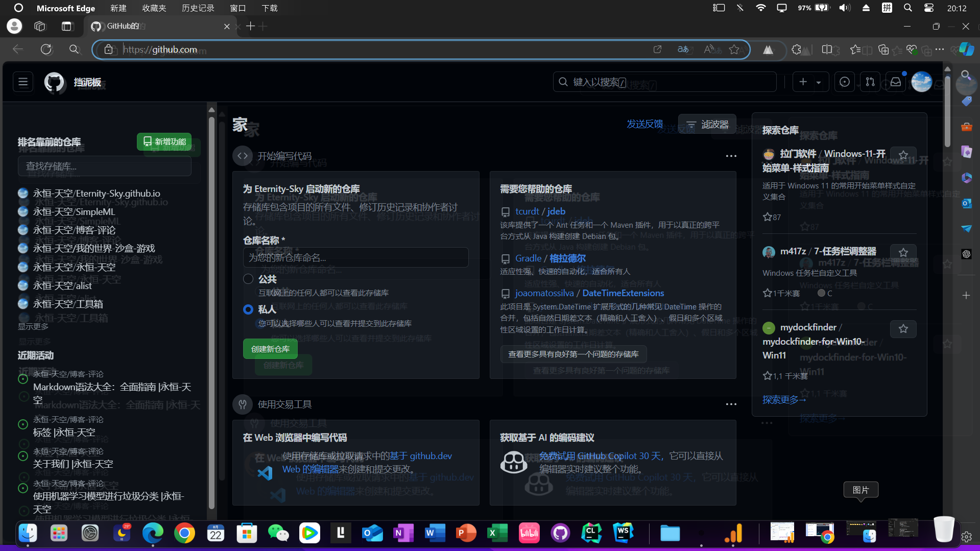Image resolution: width=980 pixels, height=551 pixels.
Task: Focus the 查找存储库 repository filter field
Action: (x=105, y=166)
